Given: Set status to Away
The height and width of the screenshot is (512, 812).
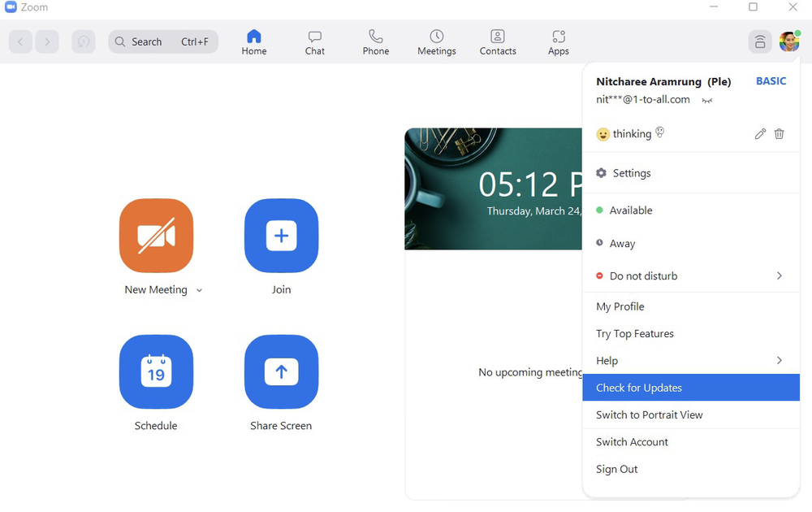Looking at the screenshot, I should (x=691, y=243).
